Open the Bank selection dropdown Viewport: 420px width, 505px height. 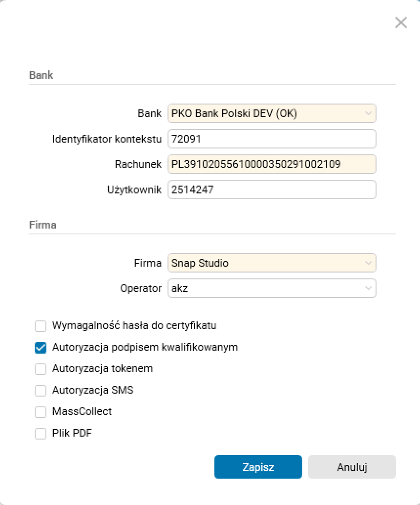click(272, 113)
